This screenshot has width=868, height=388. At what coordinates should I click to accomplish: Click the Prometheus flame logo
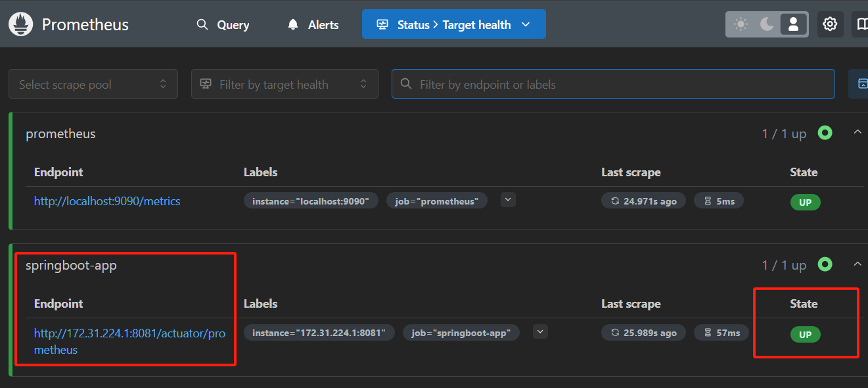pyautogui.click(x=20, y=24)
